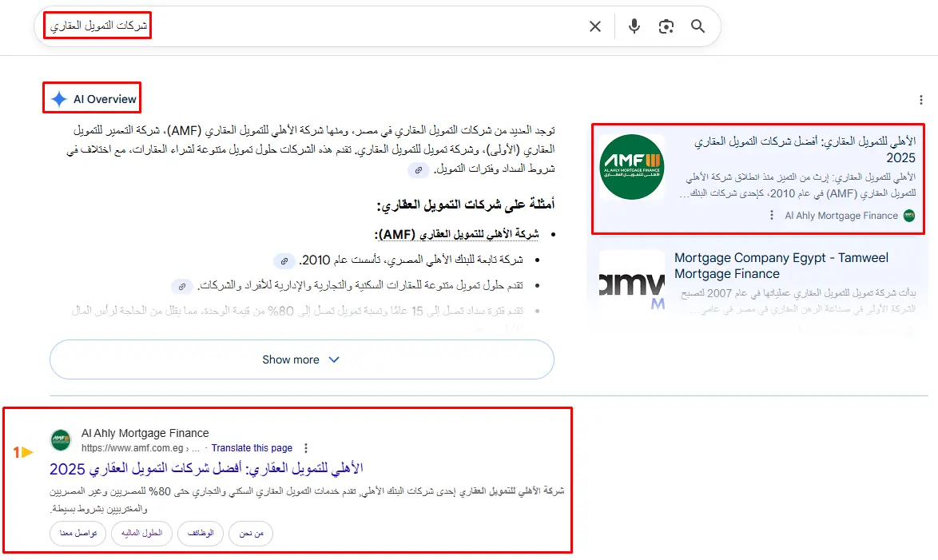
Task: Open the AMF logo thumbnail in the source card
Action: pyautogui.click(x=632, y=167)
